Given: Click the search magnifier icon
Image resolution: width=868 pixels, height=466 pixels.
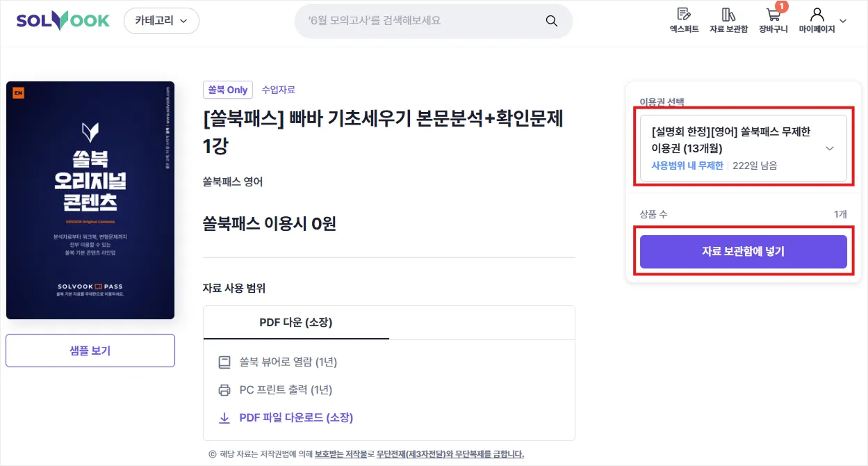Looking at the screenshot, I should pyautogui.click(x=552, y=21).
